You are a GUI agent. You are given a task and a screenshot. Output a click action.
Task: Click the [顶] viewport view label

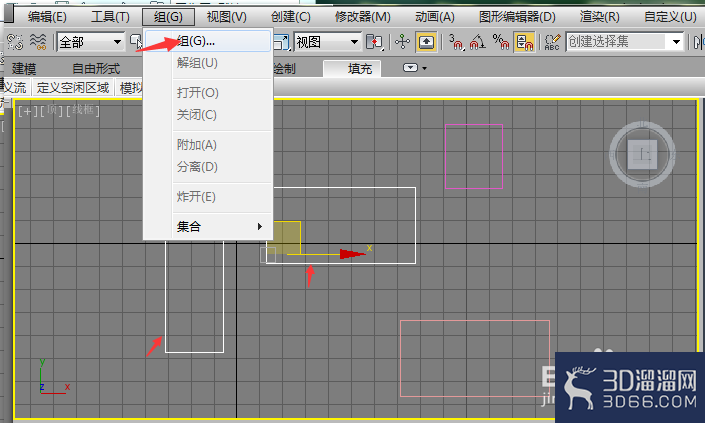[52, 110]
